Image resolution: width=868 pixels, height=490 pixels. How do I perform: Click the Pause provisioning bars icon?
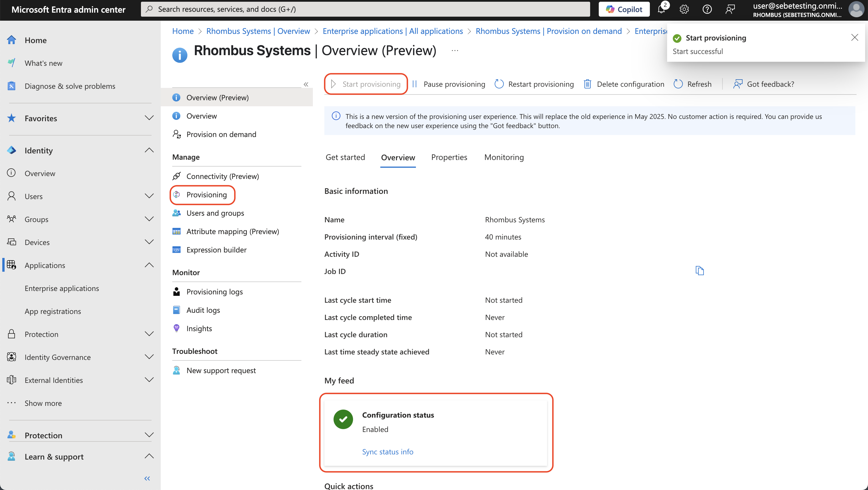pos(415,84)
